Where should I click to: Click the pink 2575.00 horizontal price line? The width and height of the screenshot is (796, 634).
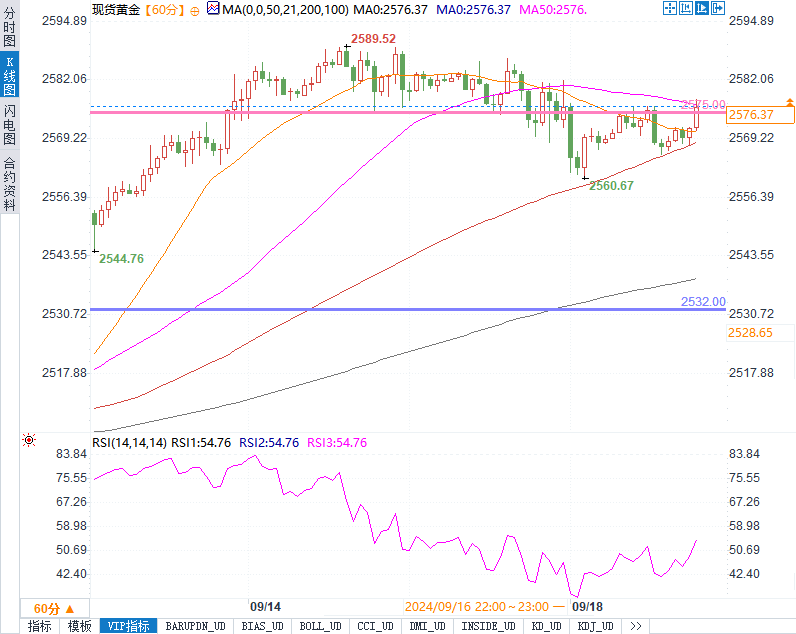tap(400, 113)
